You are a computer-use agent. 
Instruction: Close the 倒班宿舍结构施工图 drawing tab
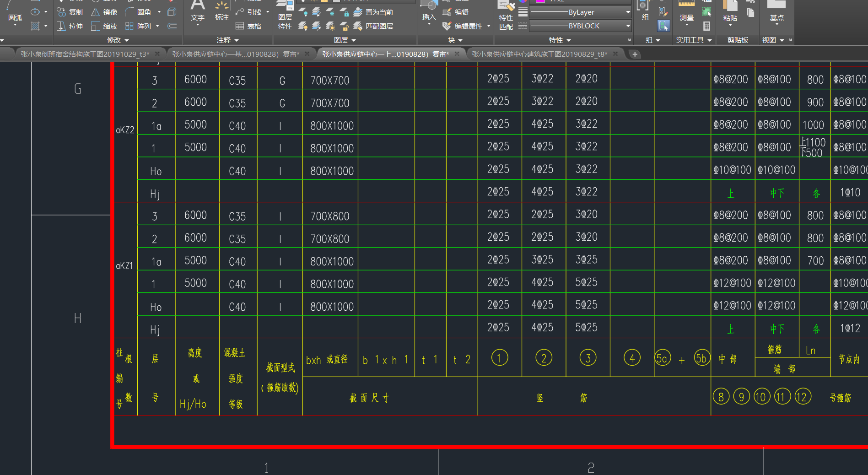(x=157, y=54)
